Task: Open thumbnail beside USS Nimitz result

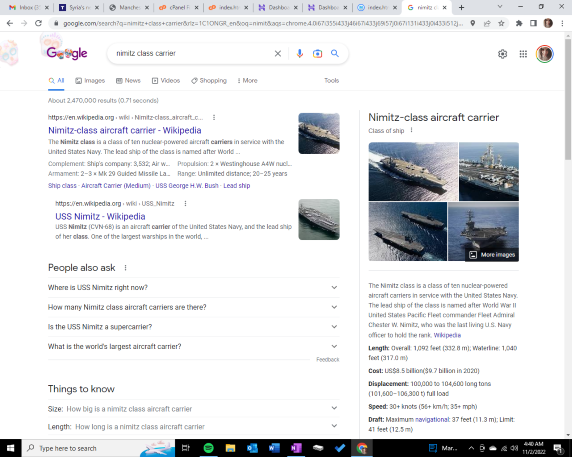Action: pos(319,220)
